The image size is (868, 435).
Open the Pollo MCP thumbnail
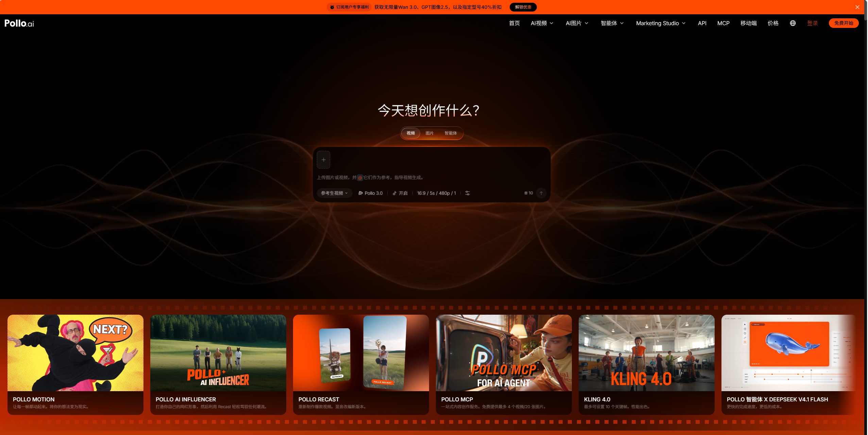[504, 353]
